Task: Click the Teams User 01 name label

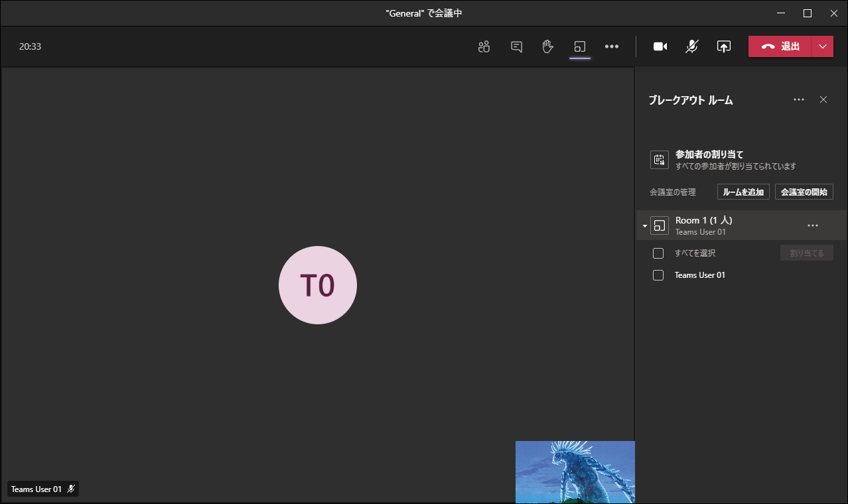Action: tap(36, 489)
